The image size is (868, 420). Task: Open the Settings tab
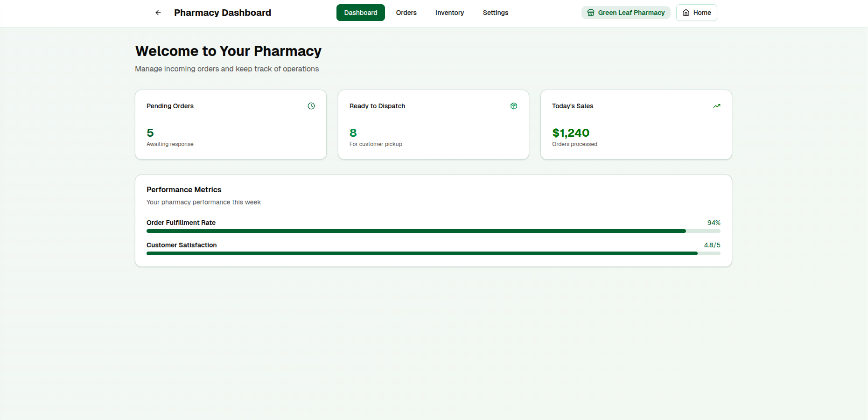pyautogui.click(x=495, y=13)
